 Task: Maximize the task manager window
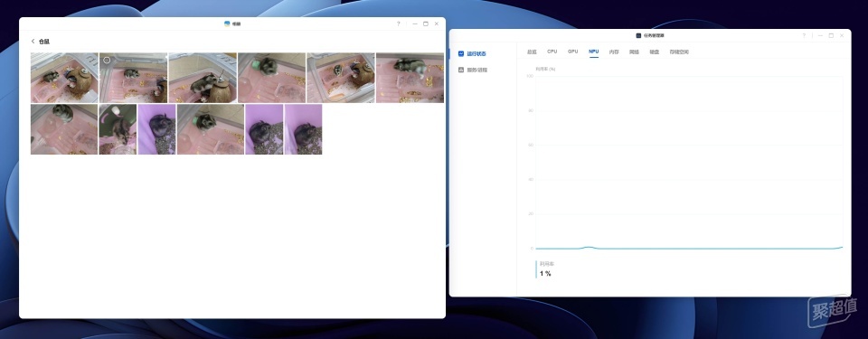point(831,35)
